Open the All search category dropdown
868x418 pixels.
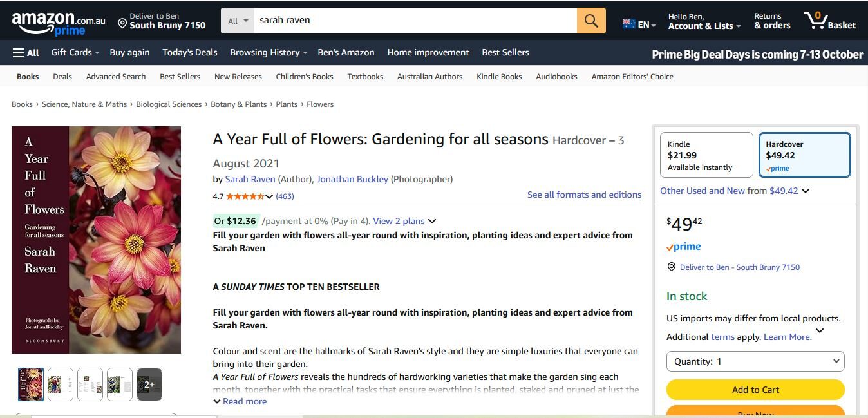pos(238,21)
